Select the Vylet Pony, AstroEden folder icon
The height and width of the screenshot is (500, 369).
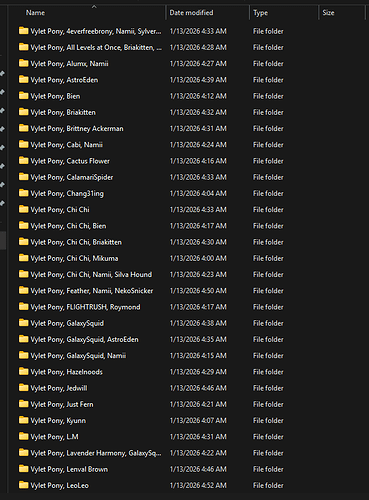23,79
